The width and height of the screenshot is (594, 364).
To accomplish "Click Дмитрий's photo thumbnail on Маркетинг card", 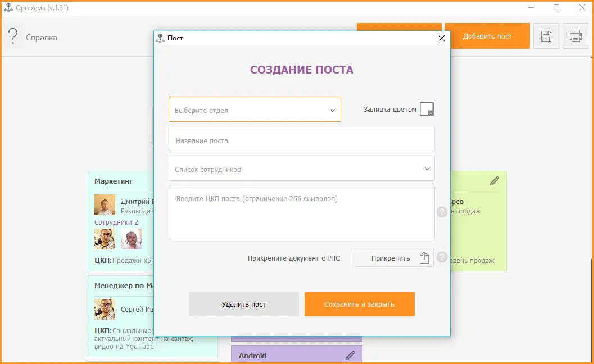I will (104, 204).
